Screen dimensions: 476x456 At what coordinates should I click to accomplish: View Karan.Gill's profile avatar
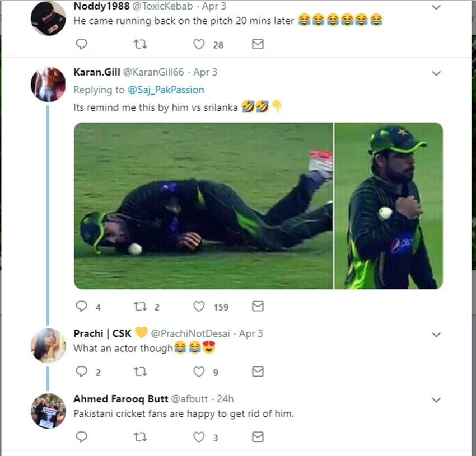pyautogui.click(x=48, y=84)
